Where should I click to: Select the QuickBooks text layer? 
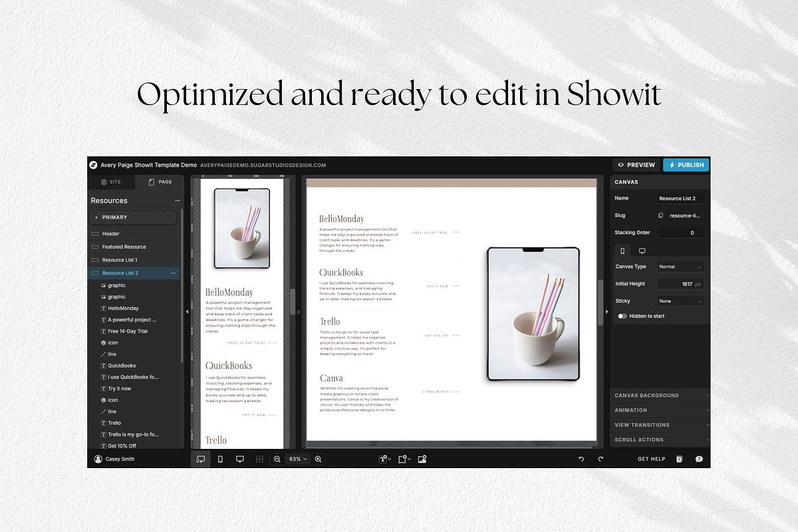pyautogui.click(x=122, y=366)
